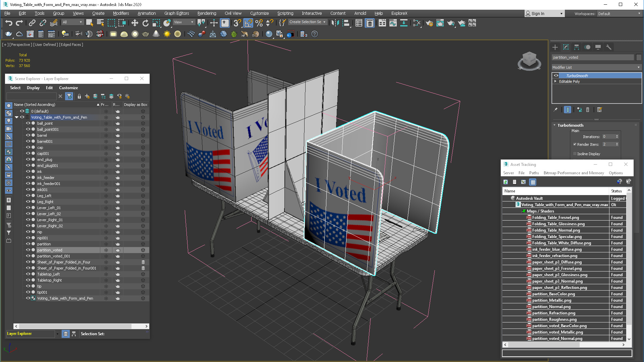Click Bitmap Performance and Memory menu

(574, 173)
